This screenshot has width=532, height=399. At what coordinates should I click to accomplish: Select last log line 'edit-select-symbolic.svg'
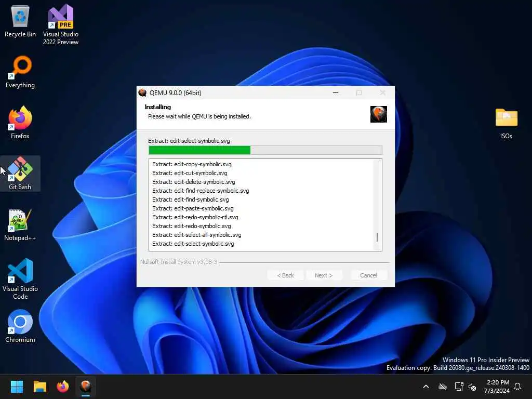tap(193, 244)
